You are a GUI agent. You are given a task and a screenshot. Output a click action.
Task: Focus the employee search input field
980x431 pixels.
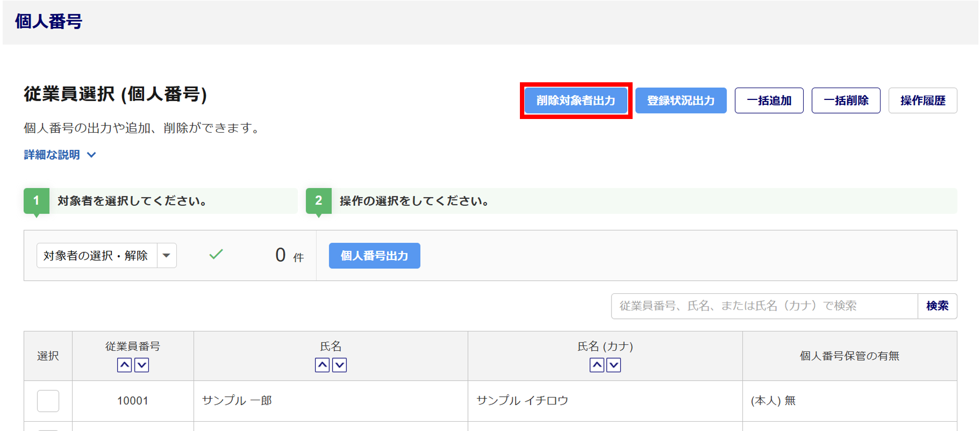pos(764,306)
